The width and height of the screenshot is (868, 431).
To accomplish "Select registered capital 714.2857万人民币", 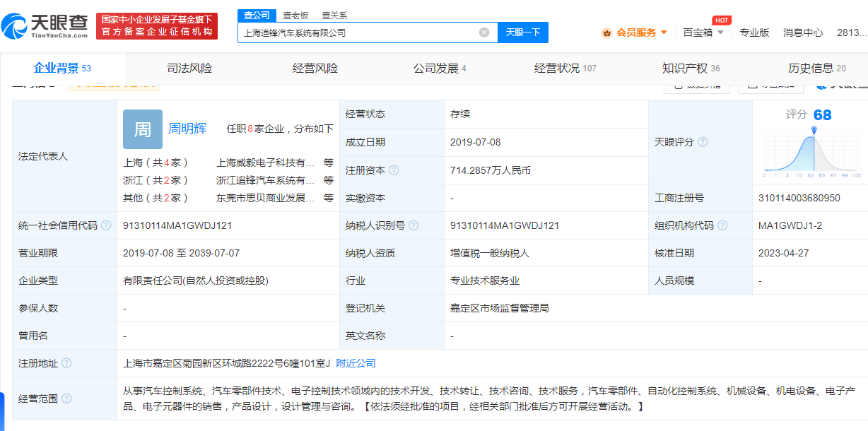I will tap(491, 170).
